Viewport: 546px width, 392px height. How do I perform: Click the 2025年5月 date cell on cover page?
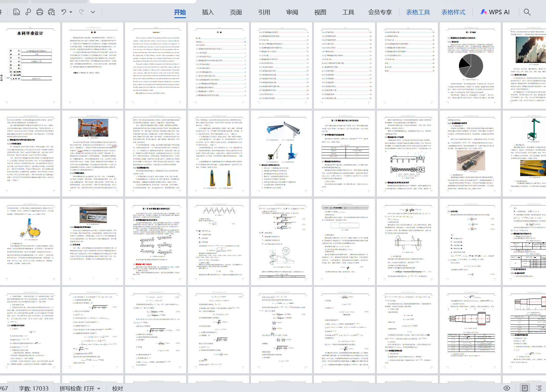36,78
